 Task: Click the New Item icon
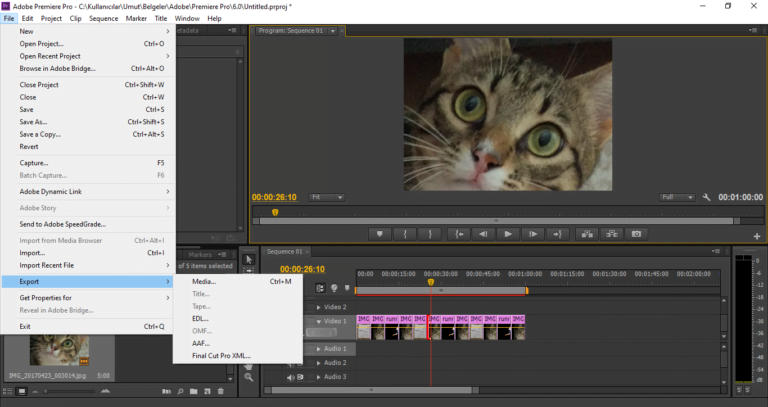click(207, 391)
